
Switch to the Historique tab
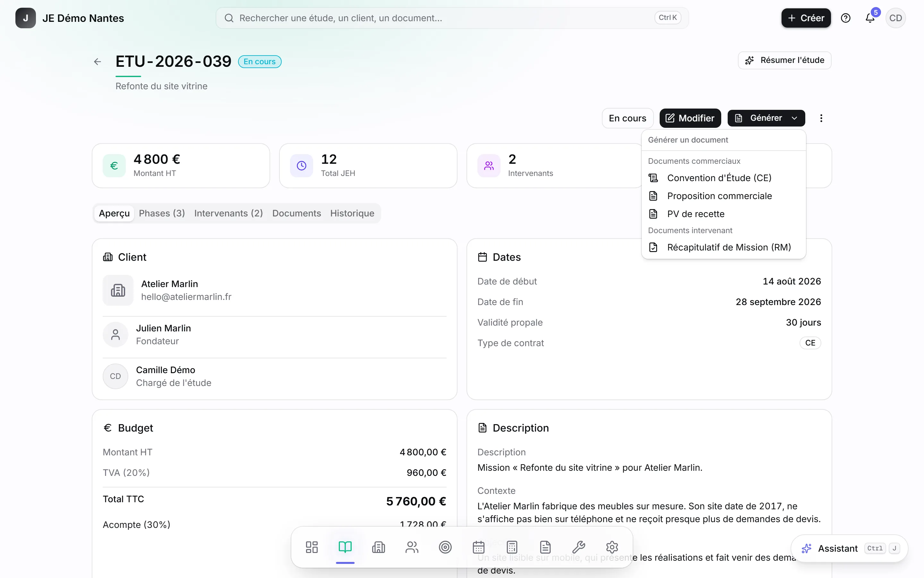352,213
